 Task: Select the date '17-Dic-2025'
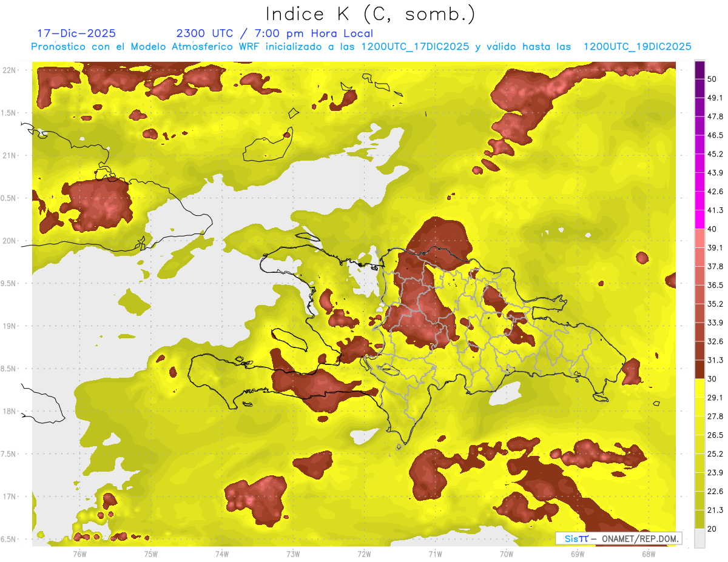(x=76, y=33)
